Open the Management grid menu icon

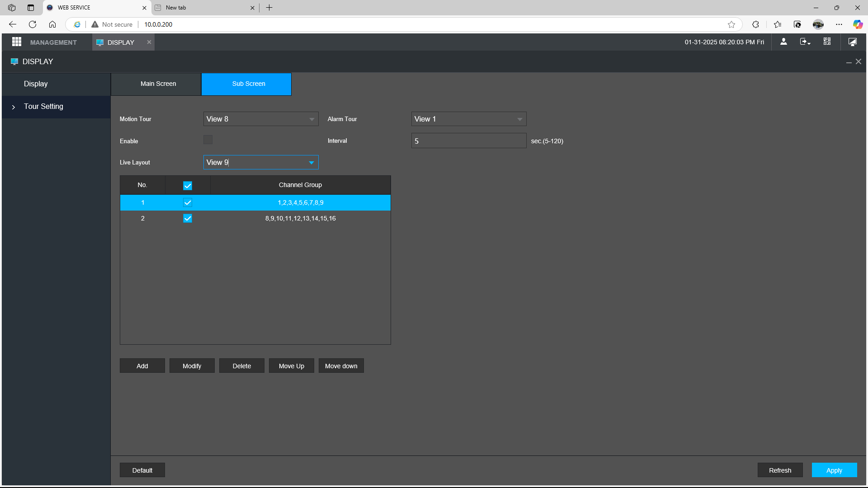click(x=17, y=42)
